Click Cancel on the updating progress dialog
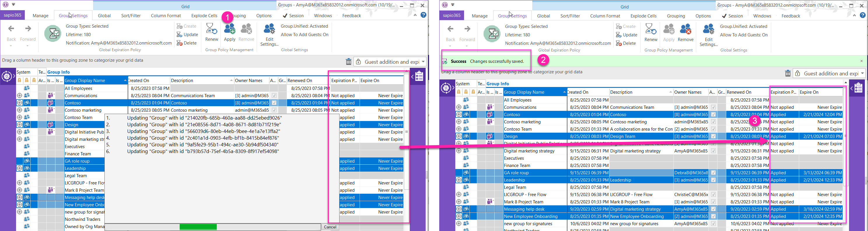The width and height of the screenshot is (868, 231). 330,227
